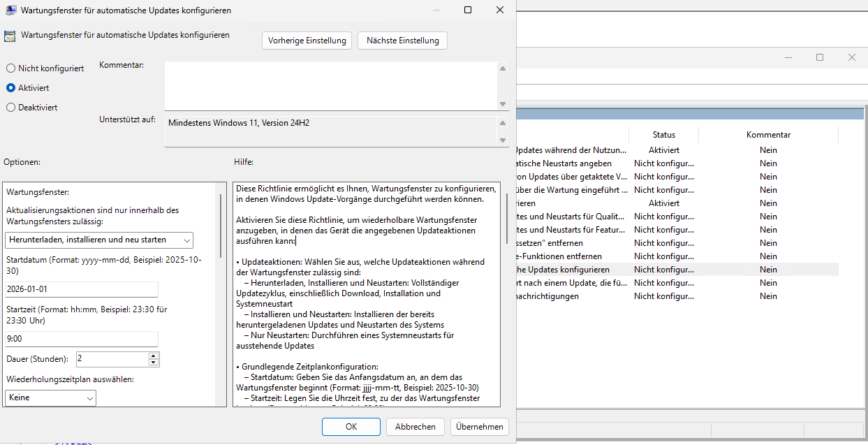
Task: Select the 'he Updates konfigurieren' row in background list
Action: 676,270
